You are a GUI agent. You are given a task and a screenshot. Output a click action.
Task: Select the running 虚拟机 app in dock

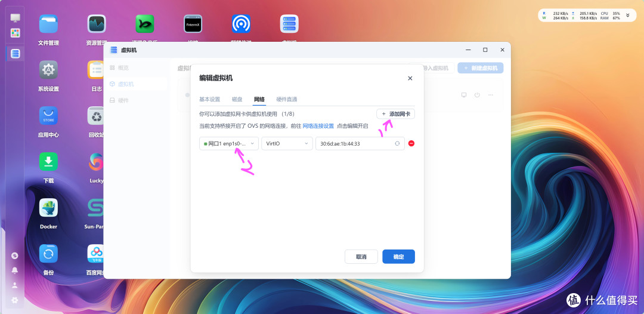(15, 54)
